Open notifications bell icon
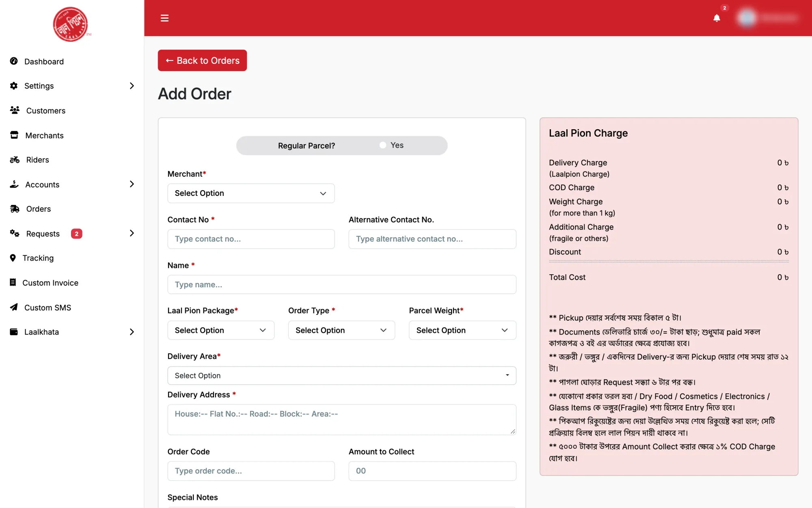 point(717,18)
